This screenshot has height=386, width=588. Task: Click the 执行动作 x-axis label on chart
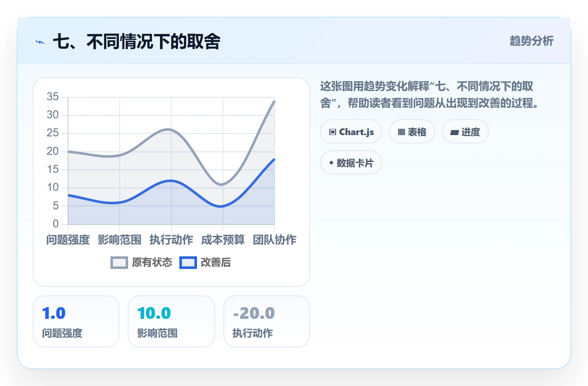click(x=171, y=240)
